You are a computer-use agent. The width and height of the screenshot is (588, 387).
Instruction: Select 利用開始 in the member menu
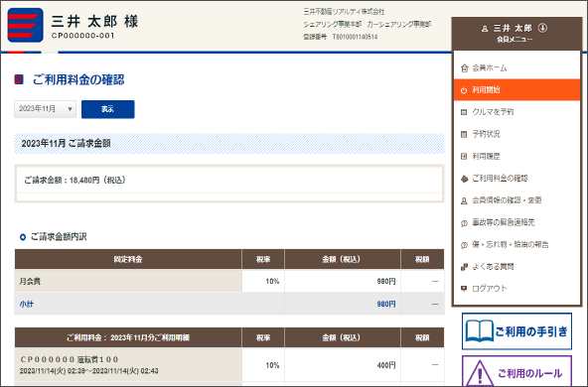pos(516,90)
